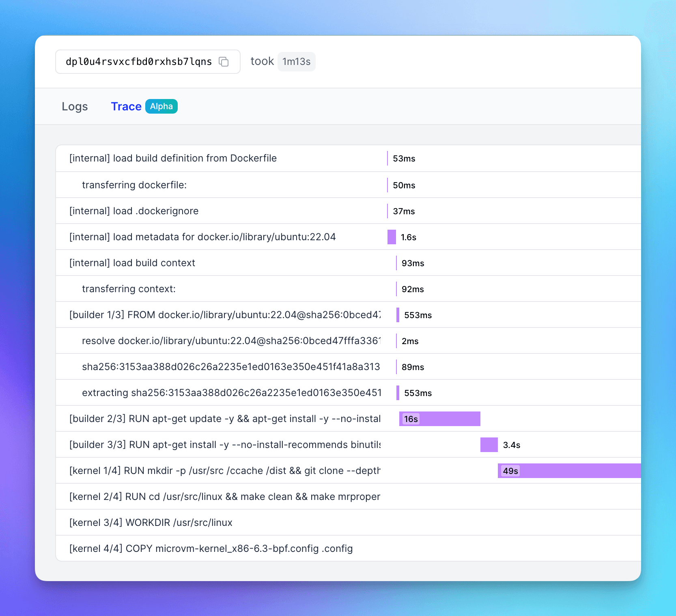The height and width of the screenshot is (616, 676).
Task: Select the load build definition row
Action: 173,158
